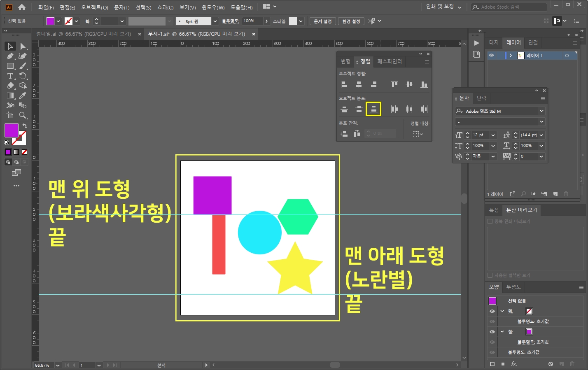
Task: Select the Width/Warp tool
Action: pos(10,105)
